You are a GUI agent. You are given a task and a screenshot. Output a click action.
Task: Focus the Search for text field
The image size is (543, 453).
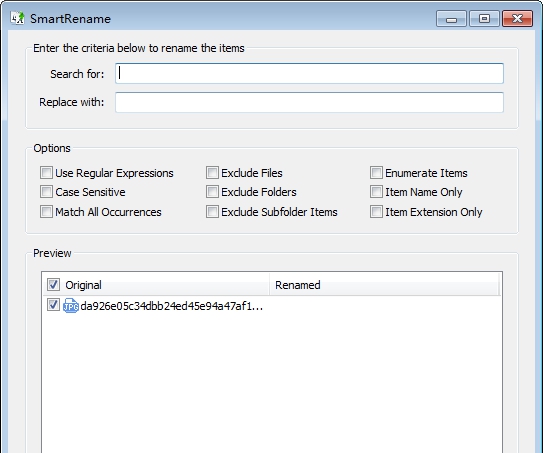(309, 73)
